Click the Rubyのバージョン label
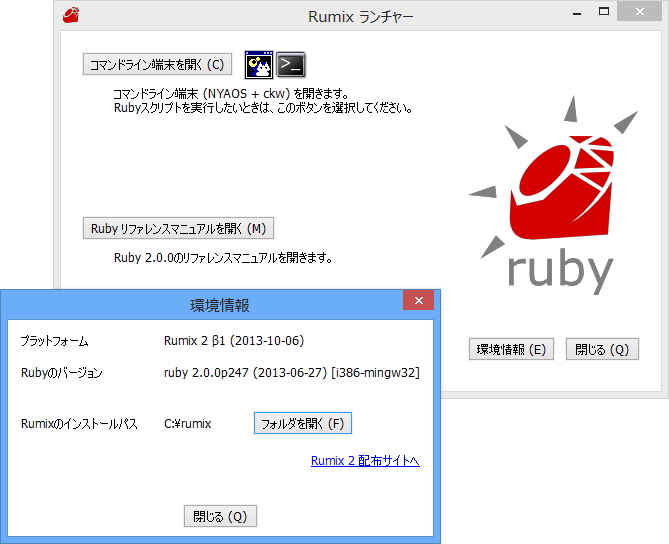This screenshot has width=669, height=544. pos(62,373)
